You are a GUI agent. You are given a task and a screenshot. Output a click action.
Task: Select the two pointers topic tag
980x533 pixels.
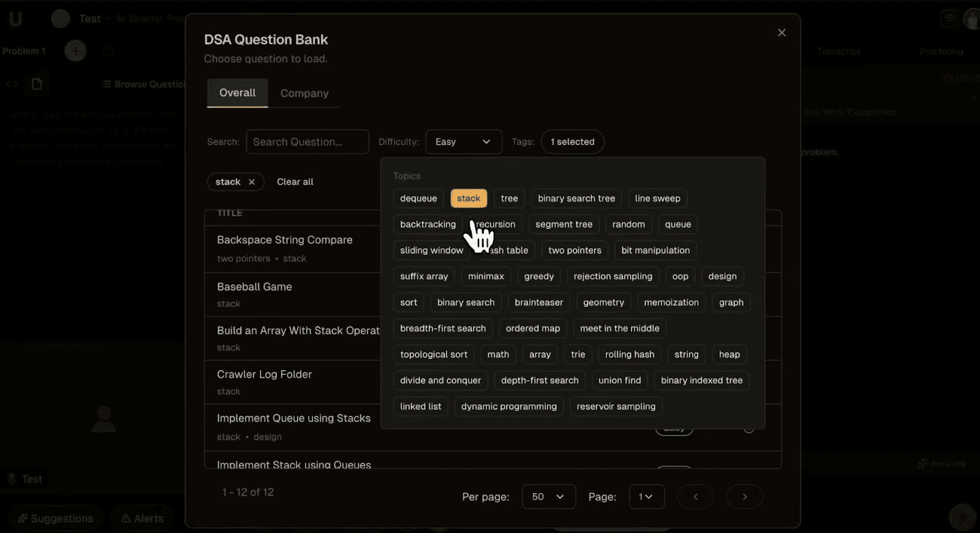575,251
